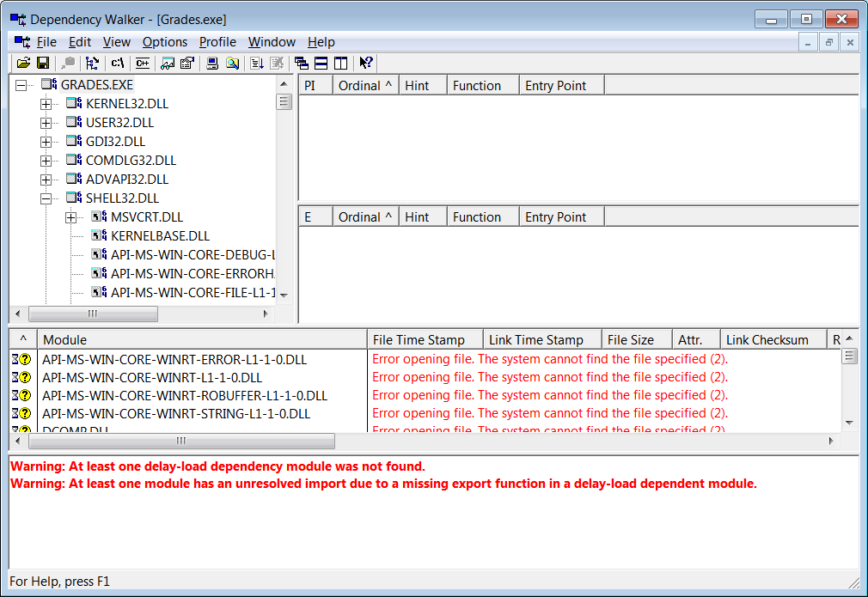This screenshot has height=597, width=868.
Task: Select the API-MS-WIN-CORE-DEBUG tree item
Action: [x=193, y=255]
